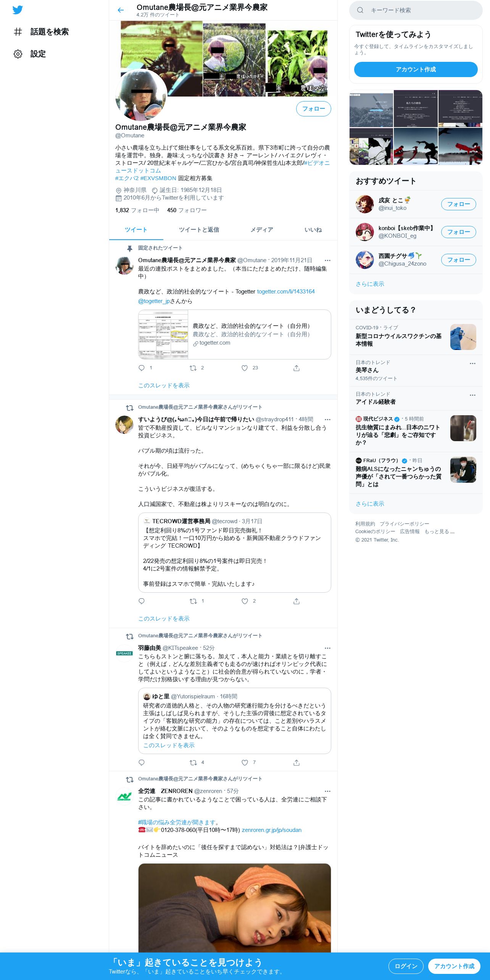This screenshot has width=490, height=980.
Task: Open more menu on straydrop411 tweet
Action: [x=327, y=419]
